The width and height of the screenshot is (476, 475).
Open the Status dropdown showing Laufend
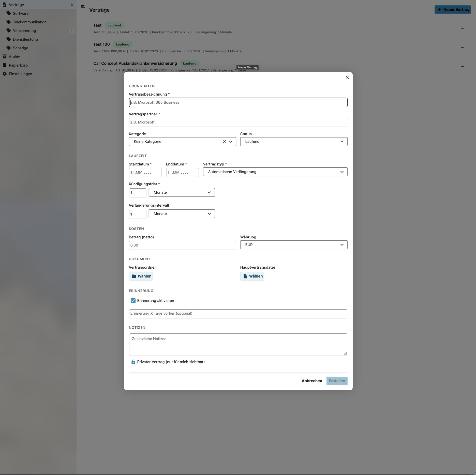pos(293,142)
